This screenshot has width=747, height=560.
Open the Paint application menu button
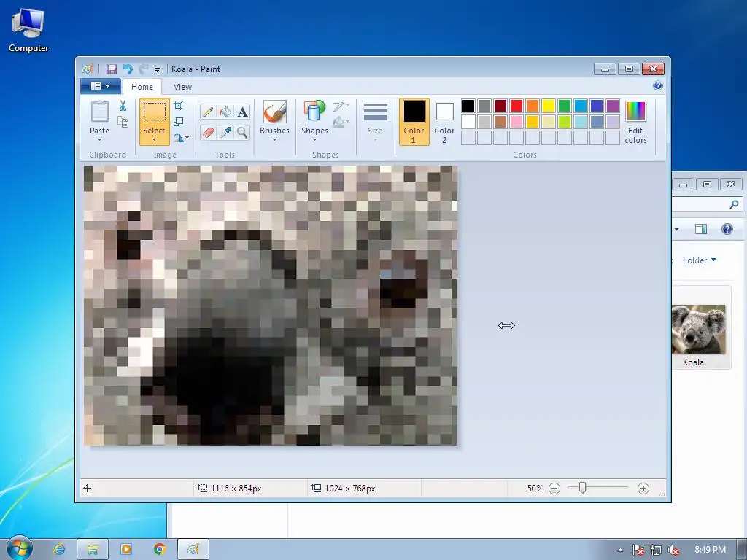pyautogui.click(x=100, y=86)
